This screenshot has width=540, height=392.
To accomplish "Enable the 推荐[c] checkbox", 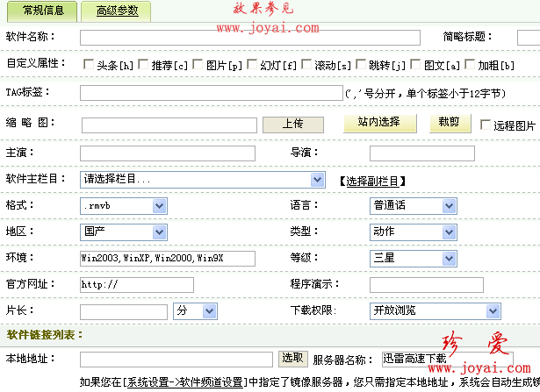I will [143, 64].
